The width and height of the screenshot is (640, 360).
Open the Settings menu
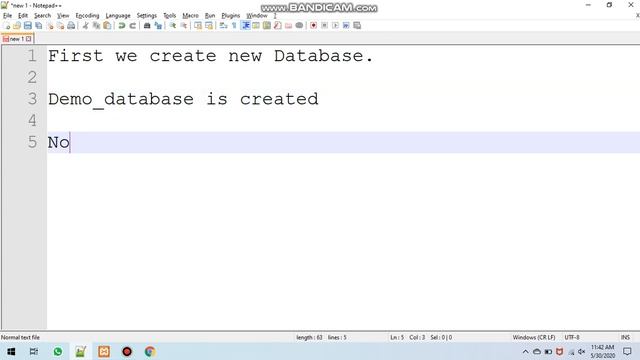147,16
